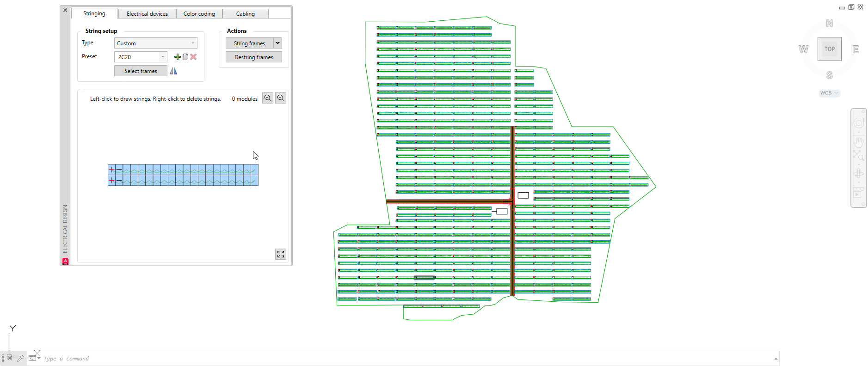The image size is (868, 366).
Task: Open the Type dropdown showing Custom
Action: coord(155,43)
